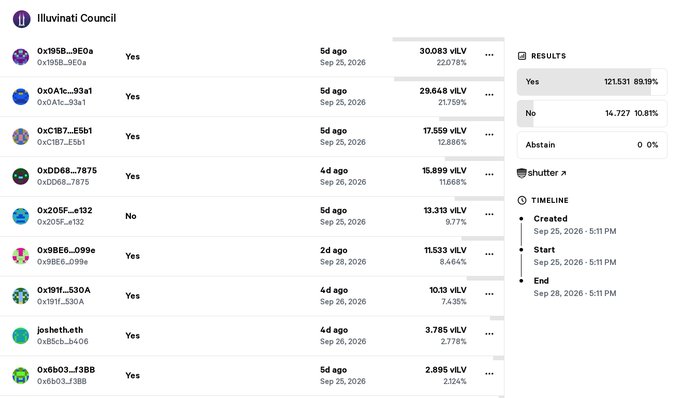The width and height of the screenshot is (680, 398).
Task: Click the avatar of voter 0x205F...e132
Action: 21,216
